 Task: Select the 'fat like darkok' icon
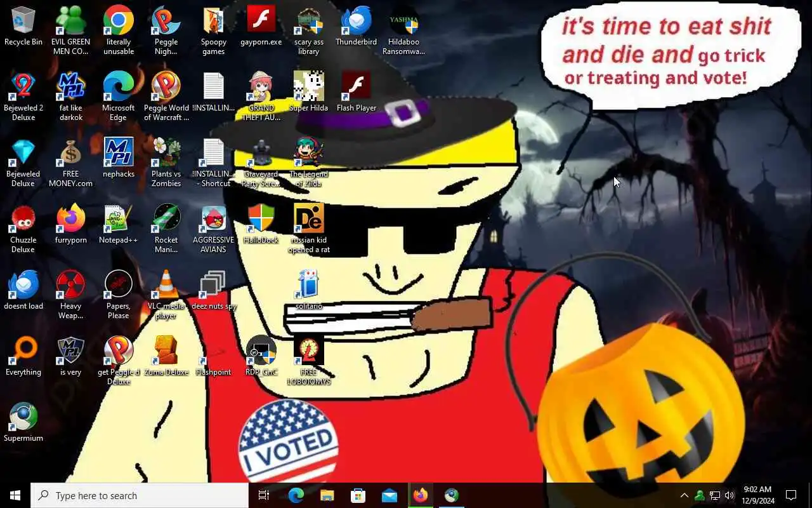71,97
